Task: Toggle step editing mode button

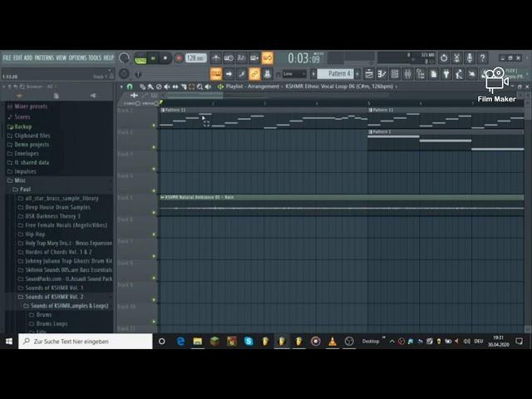Action: tap(241, 74)
